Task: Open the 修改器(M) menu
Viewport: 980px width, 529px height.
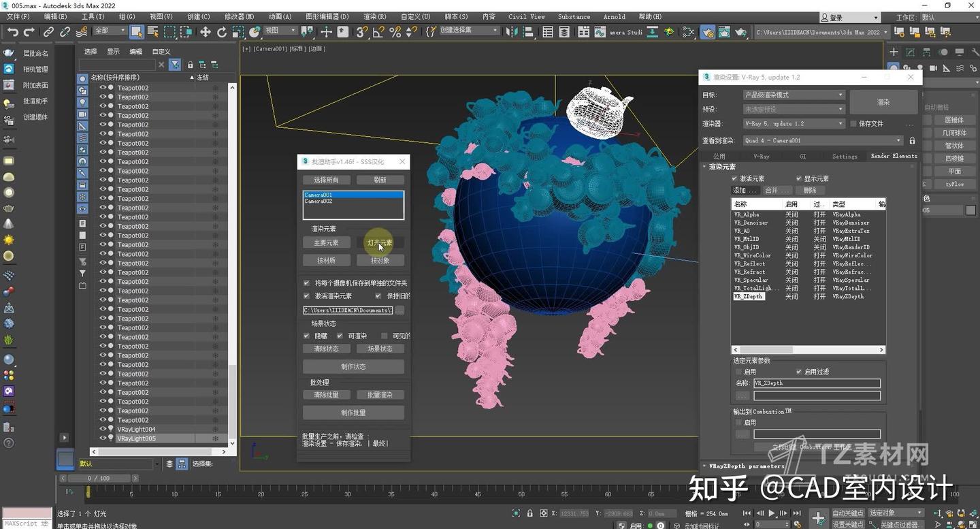Action: pyautogui.click(x=240, y=16)
